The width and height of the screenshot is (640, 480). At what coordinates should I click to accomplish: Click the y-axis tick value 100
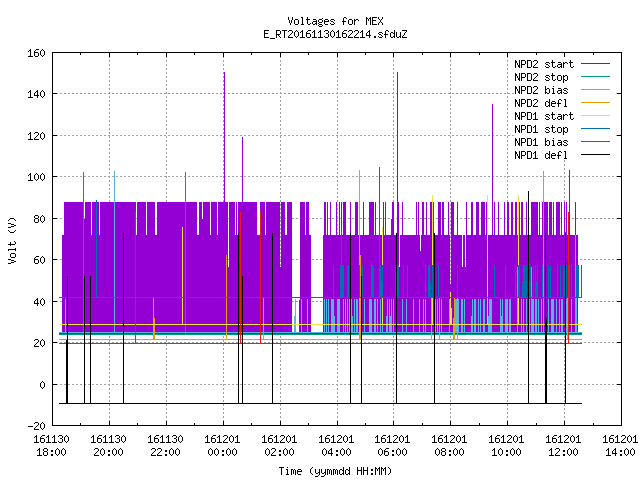tap(36, 177)
